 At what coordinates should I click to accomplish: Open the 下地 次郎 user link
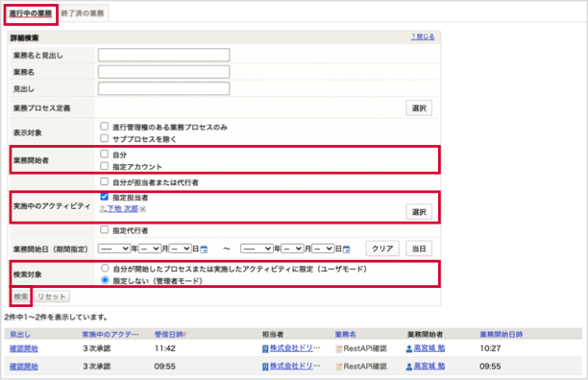coord(123,209)
